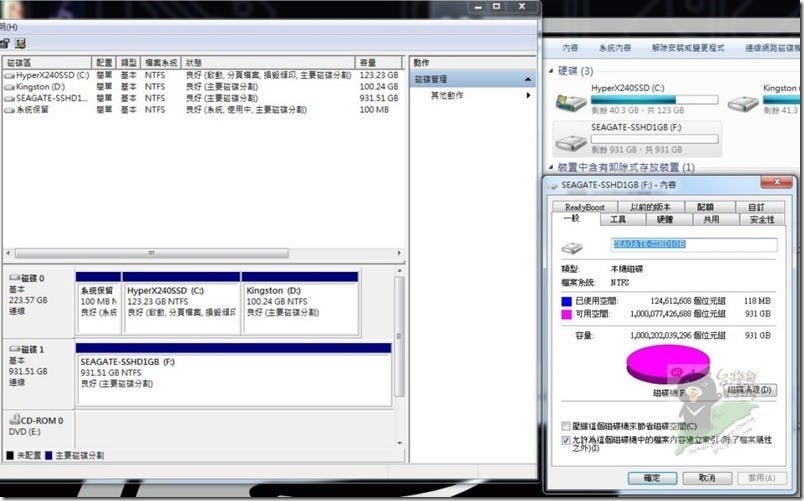
Task: Click the magenta pie chart of disk usage
Action: pos(669,364)
